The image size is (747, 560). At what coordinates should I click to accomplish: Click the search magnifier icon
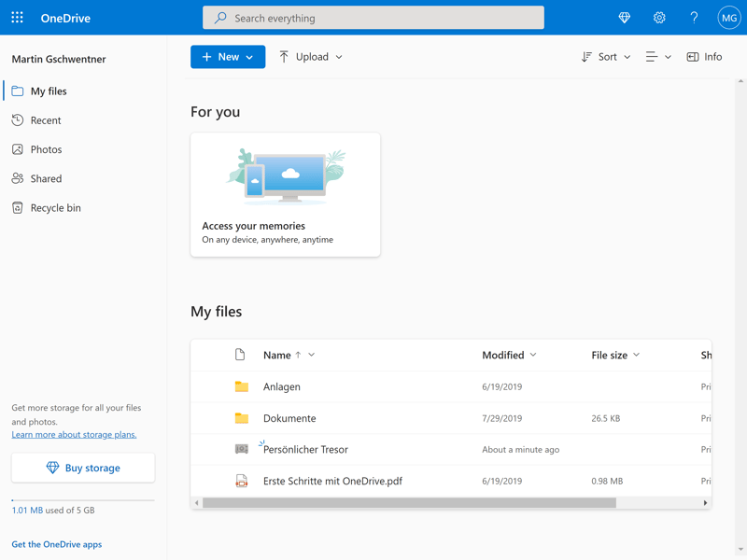click(x=220, y=18)
